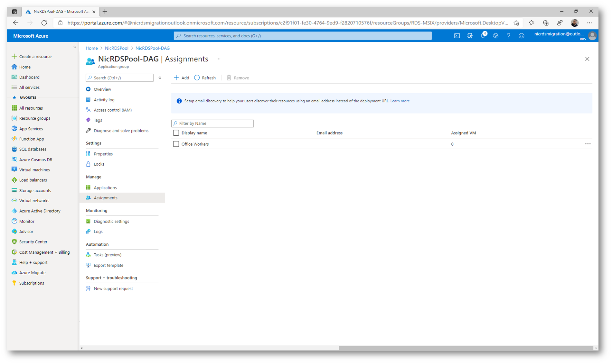
Task: Click info icon in email discovery banner
Action: pyautogui.click(x=179, y=101)
